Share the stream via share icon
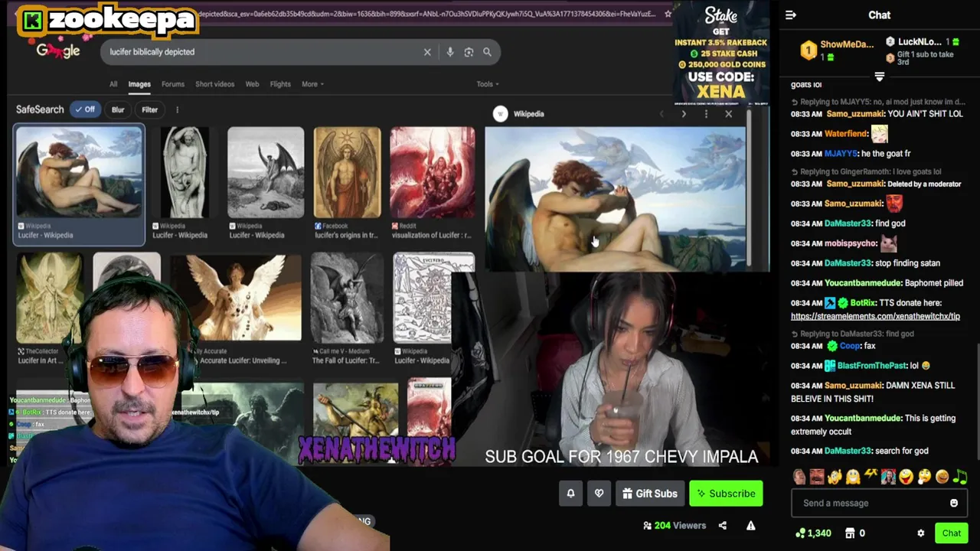Image resolution: width=980 pixels, height=551 pixels. click(722, 526)
